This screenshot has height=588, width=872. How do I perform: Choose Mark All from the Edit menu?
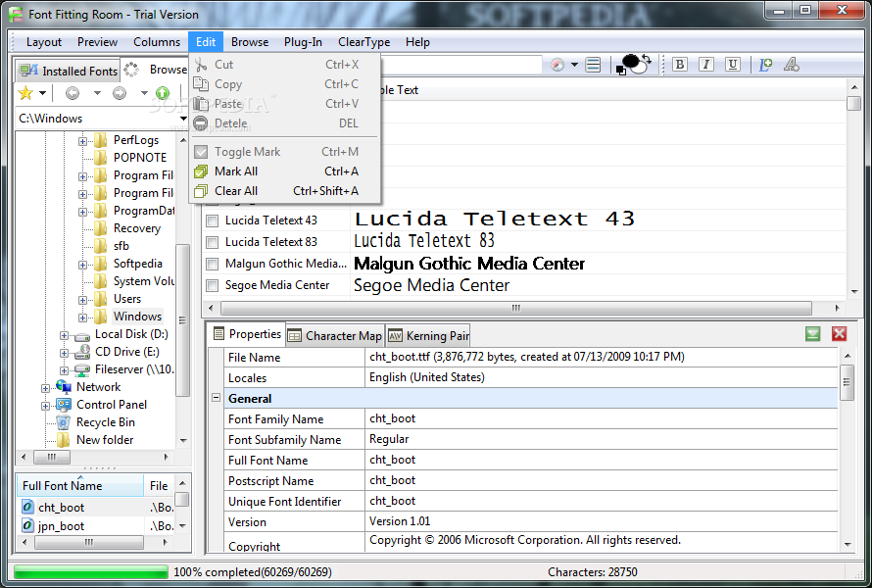pos(285,171)
